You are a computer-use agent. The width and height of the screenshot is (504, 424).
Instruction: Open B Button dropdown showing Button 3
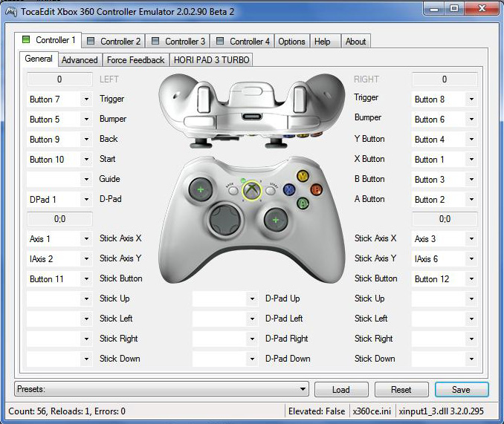[x=445, y=179]
